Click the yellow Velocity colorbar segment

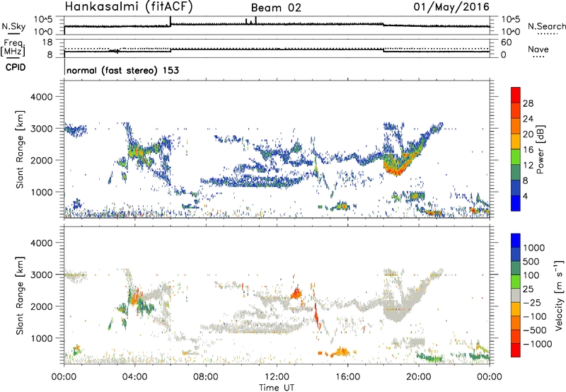tap(516, 309)
